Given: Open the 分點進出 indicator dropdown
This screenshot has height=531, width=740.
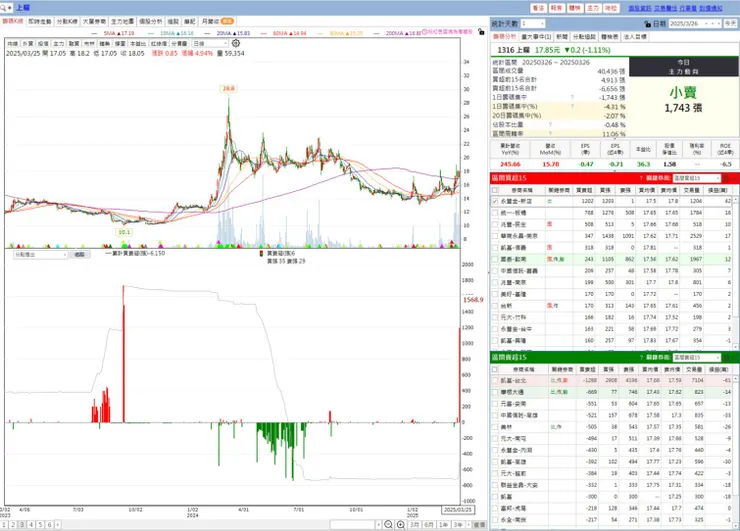Looking at the screenshot, I should [x=41, y=254].
